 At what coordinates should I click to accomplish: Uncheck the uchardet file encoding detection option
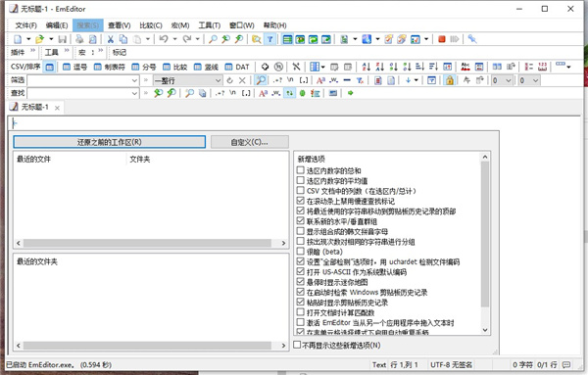click(x=301, y=261)
